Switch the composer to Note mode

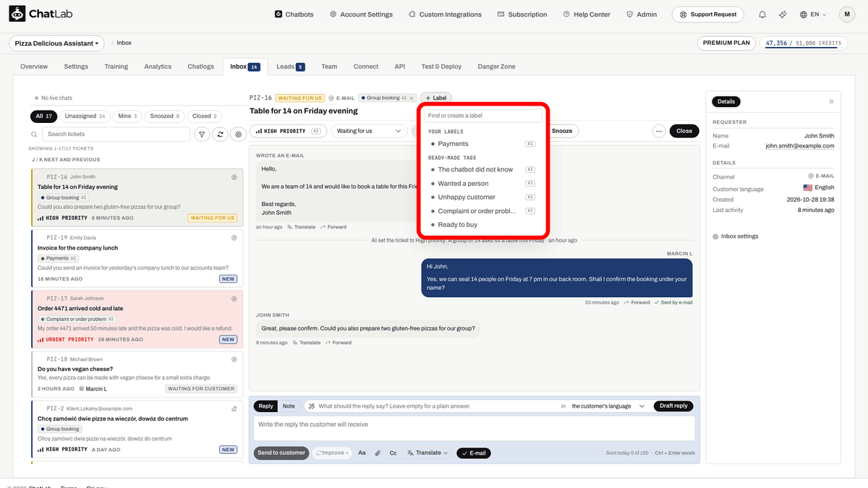pyautogui.click(x=289, y=406)
